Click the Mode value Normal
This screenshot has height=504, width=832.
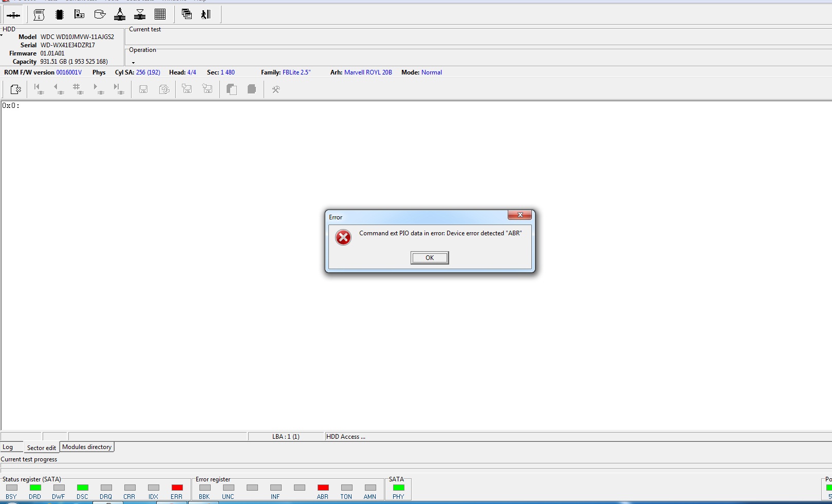(x=432, y=72)
